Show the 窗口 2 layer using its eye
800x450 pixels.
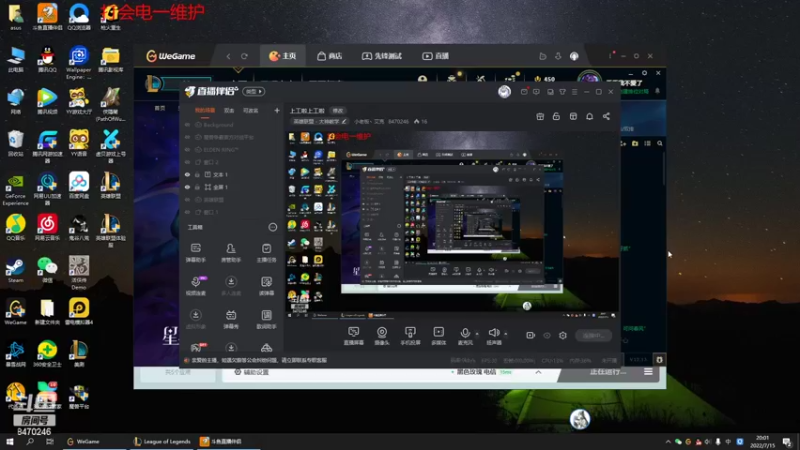tap(188, 162)
